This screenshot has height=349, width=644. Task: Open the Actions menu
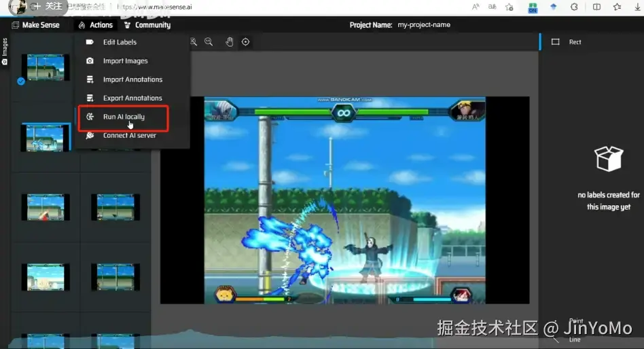95,25
